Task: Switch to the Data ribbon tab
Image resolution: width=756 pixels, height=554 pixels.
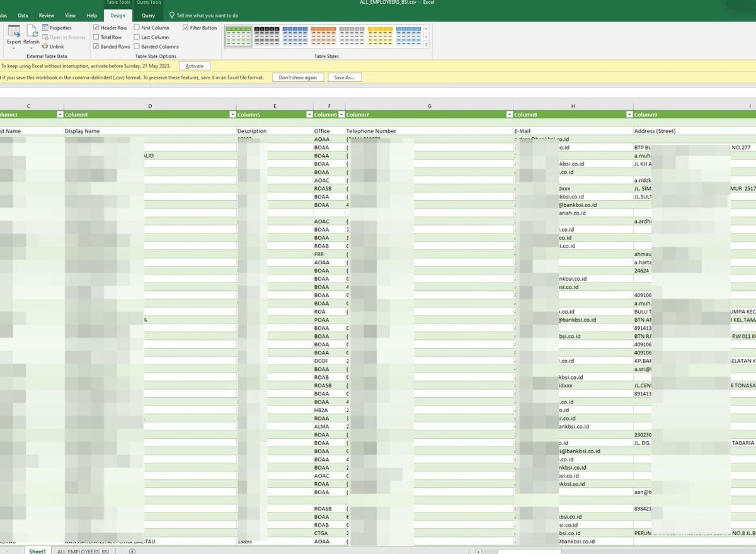Action: pos(23,15)
